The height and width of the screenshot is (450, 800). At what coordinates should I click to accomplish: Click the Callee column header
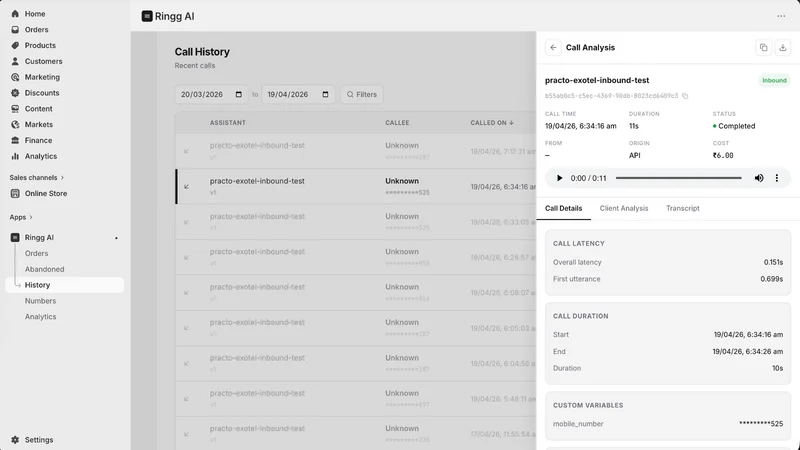click(x=397, y=123)
